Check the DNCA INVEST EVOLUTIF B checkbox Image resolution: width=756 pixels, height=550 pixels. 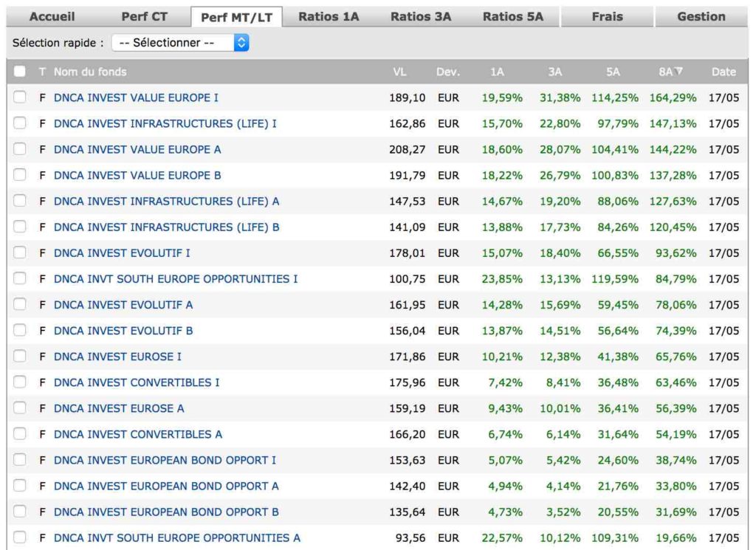pyautogui.click(x=20, y=330)
